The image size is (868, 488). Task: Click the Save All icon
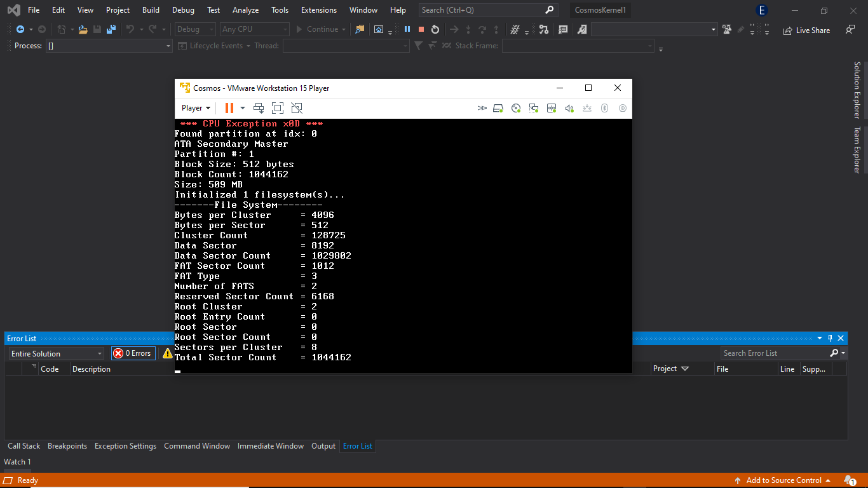pyautogui.click(x=111, y=29)
